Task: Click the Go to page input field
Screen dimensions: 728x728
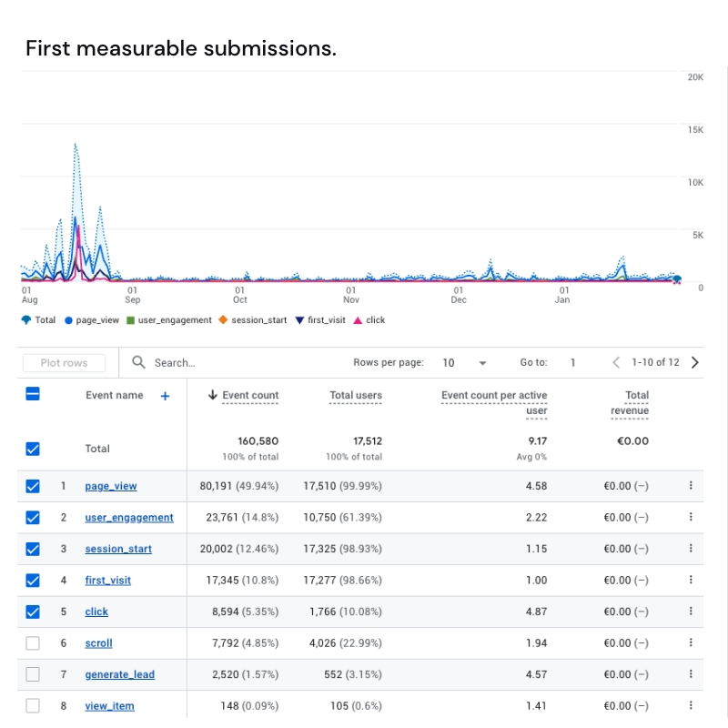Action: coord(572,362)
